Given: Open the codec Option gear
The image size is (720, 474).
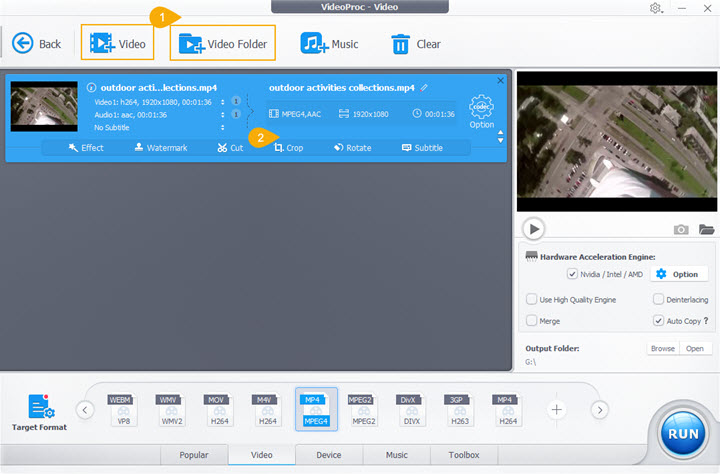Looking at the screenshot, I should [481, 112].
